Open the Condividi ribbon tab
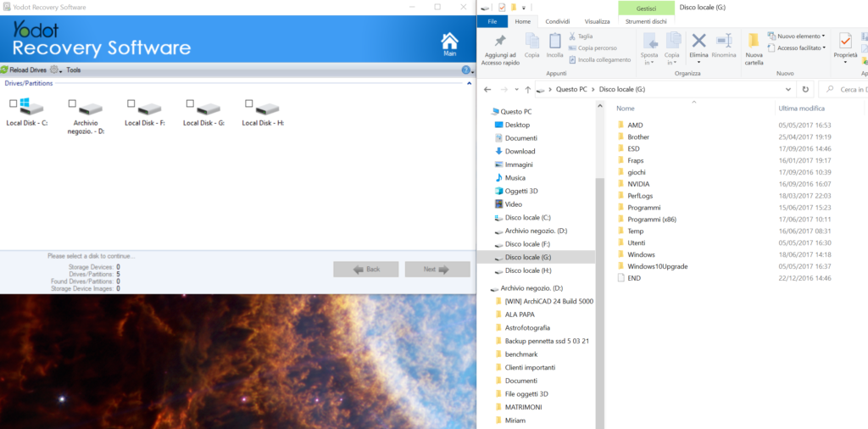 (557, 22)
